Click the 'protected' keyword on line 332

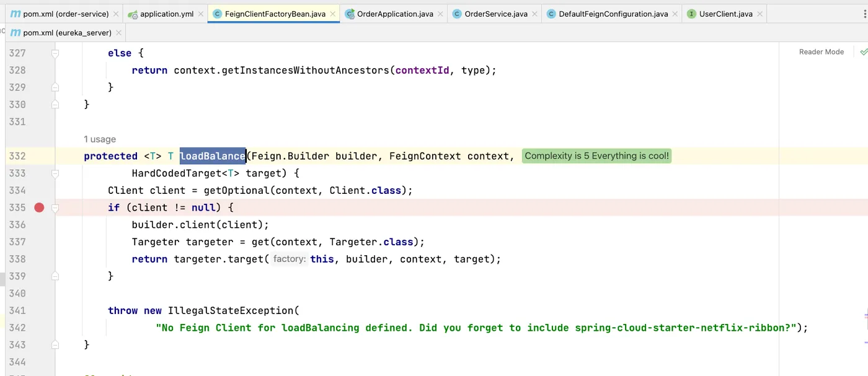point(111,156)
